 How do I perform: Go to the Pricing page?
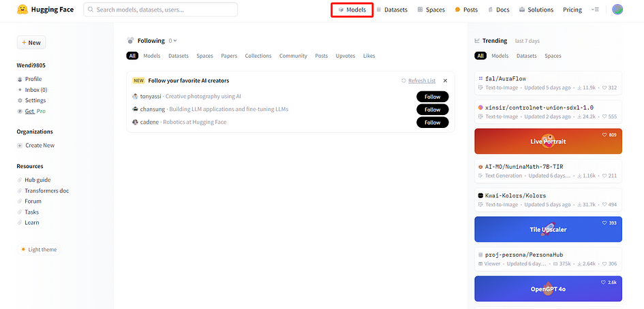coord(572,10)
